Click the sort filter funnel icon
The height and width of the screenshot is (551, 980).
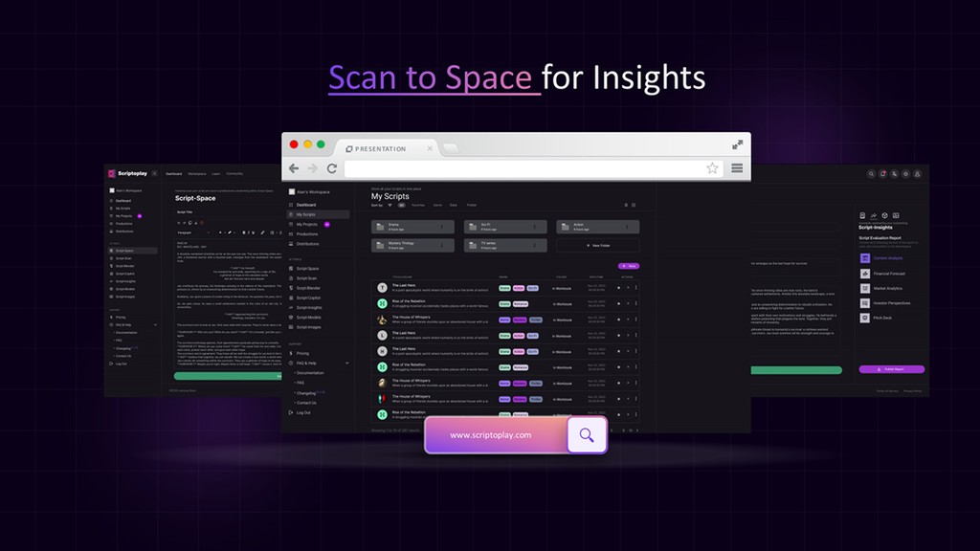(390, 205)
